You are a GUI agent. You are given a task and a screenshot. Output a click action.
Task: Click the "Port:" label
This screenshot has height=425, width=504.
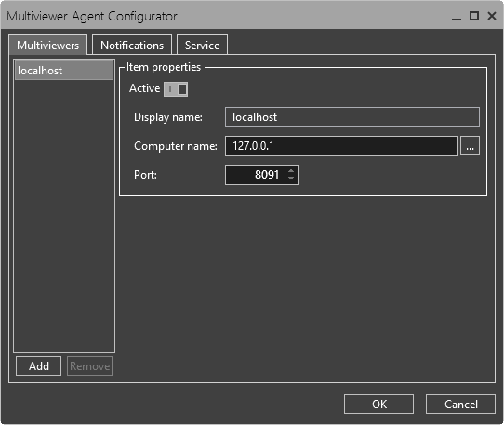pos(145,175)
